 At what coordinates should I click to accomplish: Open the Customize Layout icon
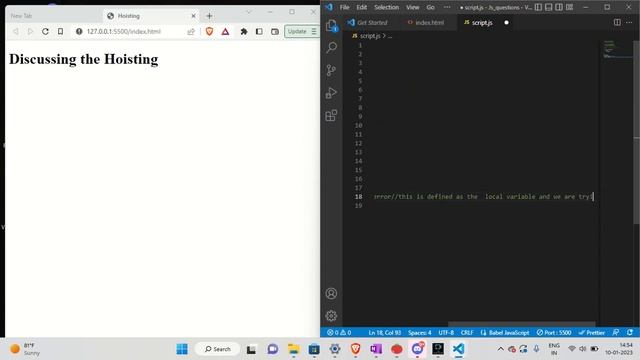pos(569,7)
